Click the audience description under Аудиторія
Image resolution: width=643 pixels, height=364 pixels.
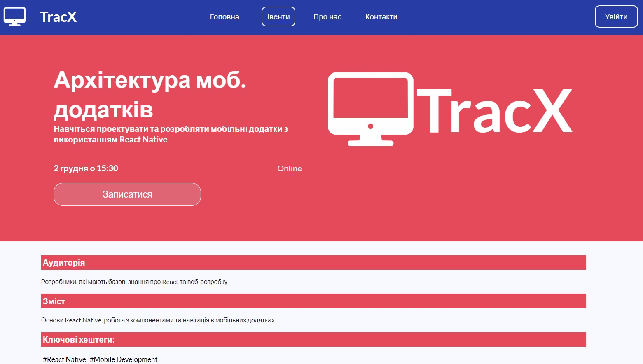coord(134,282)
